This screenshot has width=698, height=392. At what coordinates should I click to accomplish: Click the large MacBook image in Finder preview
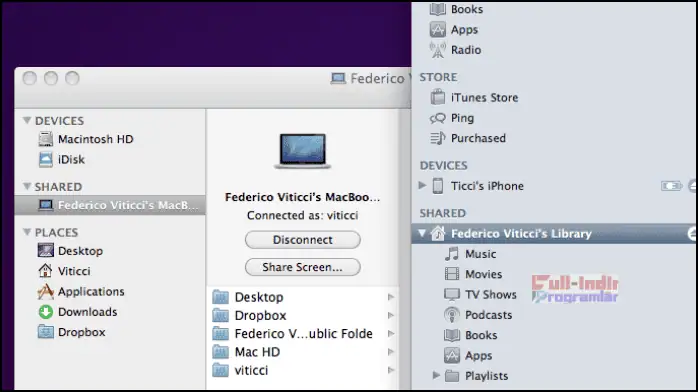tap(303, 151)
